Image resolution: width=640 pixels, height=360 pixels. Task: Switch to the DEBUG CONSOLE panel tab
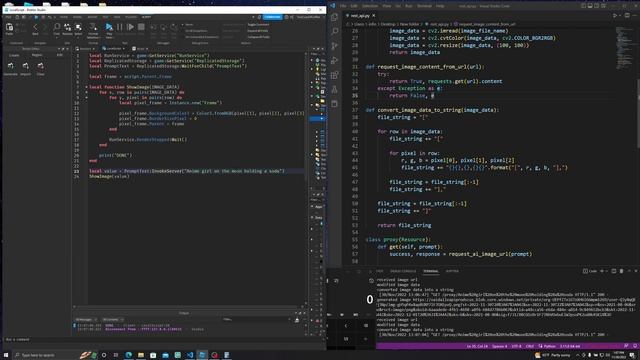pos(403,271)
